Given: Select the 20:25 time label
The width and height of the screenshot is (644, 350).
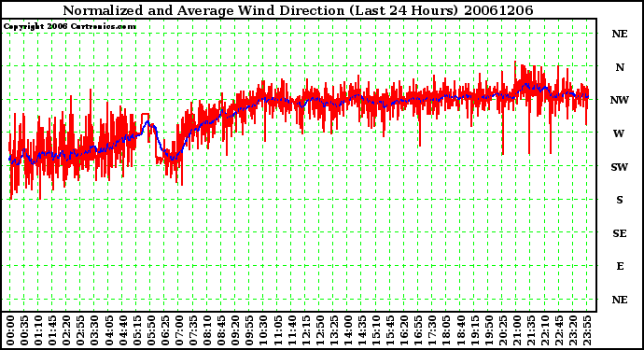Looking at the screenshot, I should (x=502, y=330).
